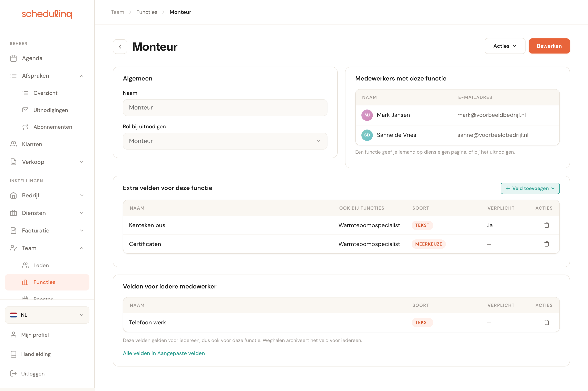Click the Mijn profiel person icon
This screenshot has width=588, height=391.
click(13, 335)
